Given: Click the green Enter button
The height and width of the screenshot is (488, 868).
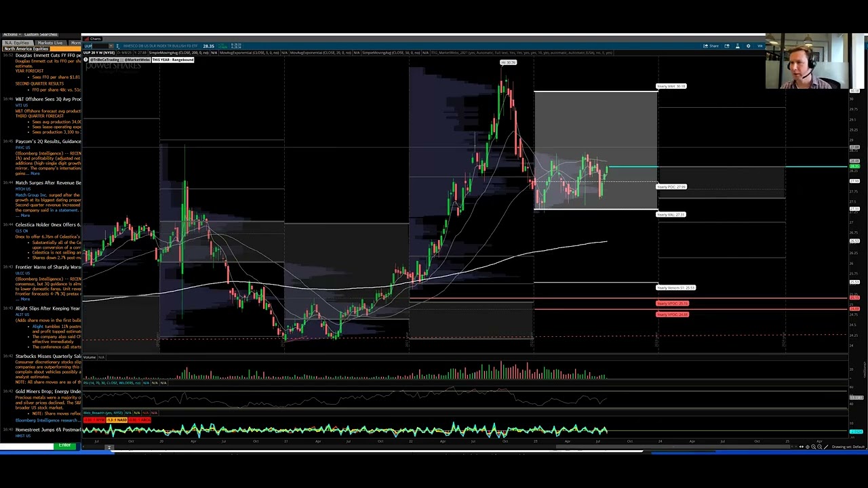Looking at the screenshot, I should [64, 445].
